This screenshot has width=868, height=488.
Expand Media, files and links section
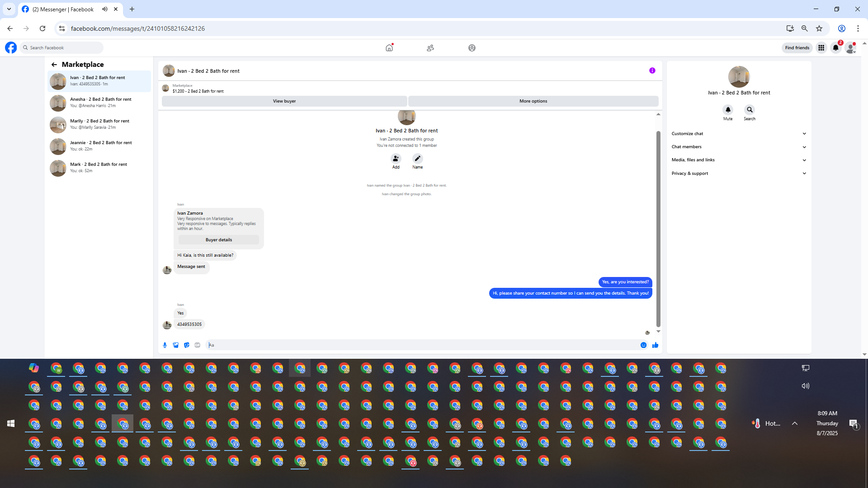coord(739,160)
